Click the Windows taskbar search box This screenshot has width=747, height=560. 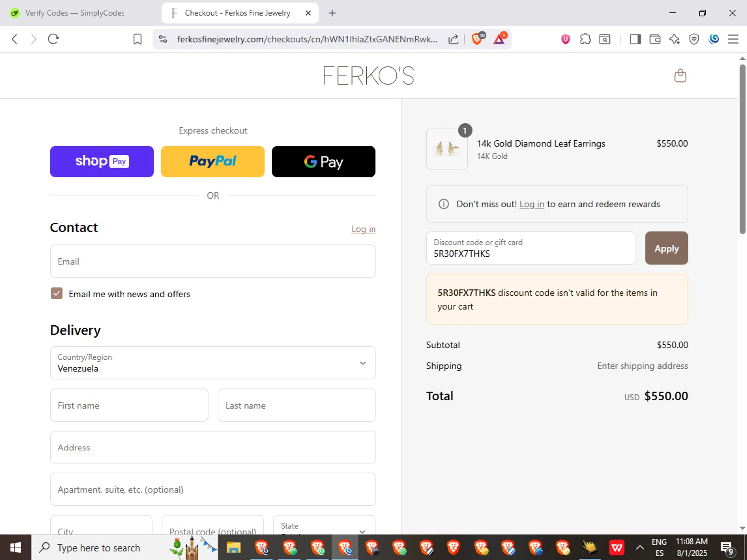pos(124,548)
